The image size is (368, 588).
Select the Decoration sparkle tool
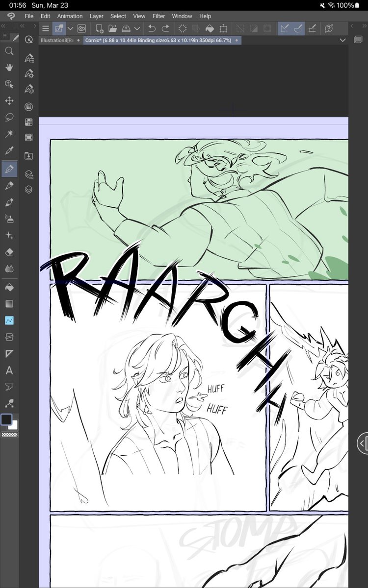[9, 236]
